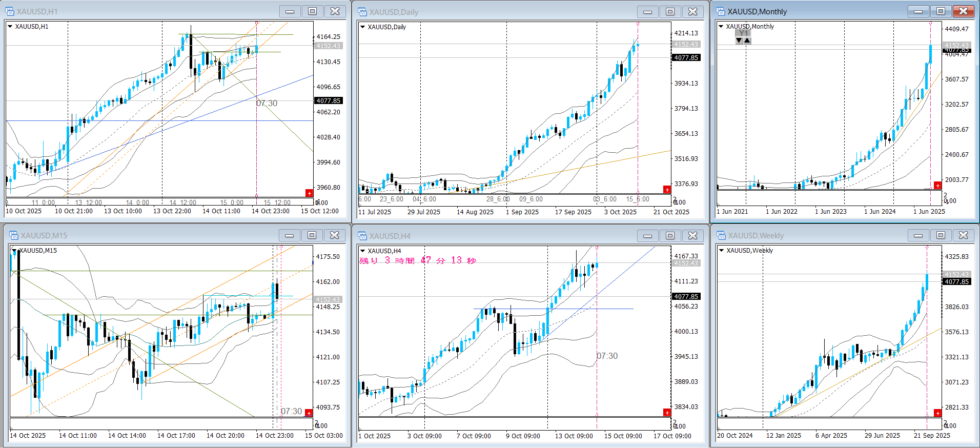Open the triangle menu beside XAUUSD,Daily label
Viewport: 980px width, 448px height.
[x=362, y=27]
